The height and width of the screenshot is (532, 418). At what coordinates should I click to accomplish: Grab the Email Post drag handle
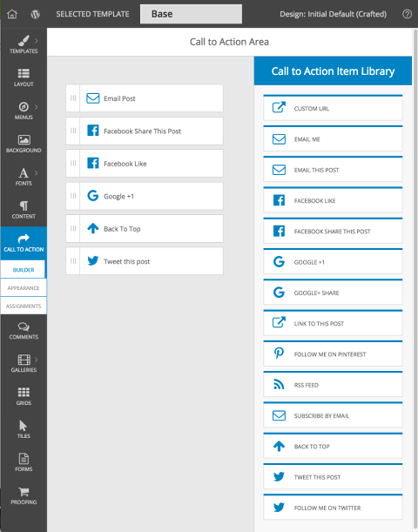click(x=73, y=98)
